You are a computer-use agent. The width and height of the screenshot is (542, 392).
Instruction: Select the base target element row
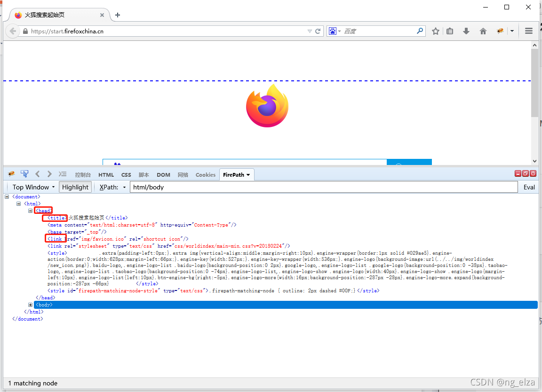pyautogui.click(x=77, y=232)
